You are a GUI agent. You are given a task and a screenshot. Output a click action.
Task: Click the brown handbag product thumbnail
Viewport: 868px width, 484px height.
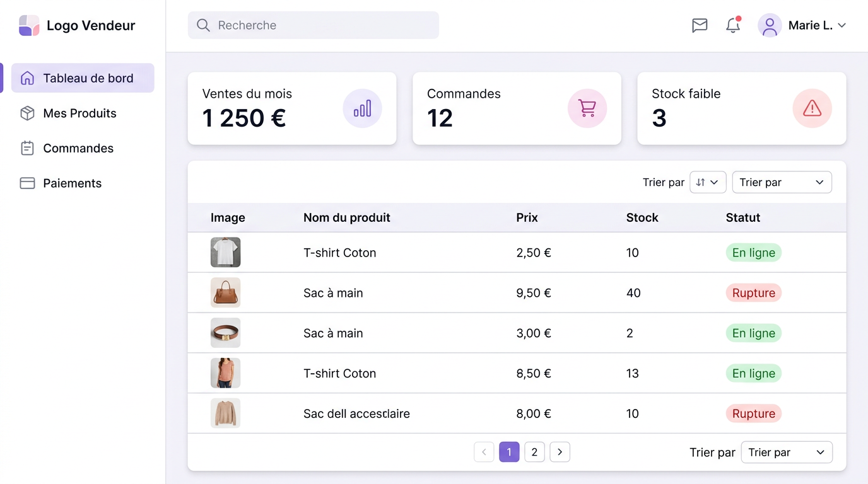coord(225,292)
